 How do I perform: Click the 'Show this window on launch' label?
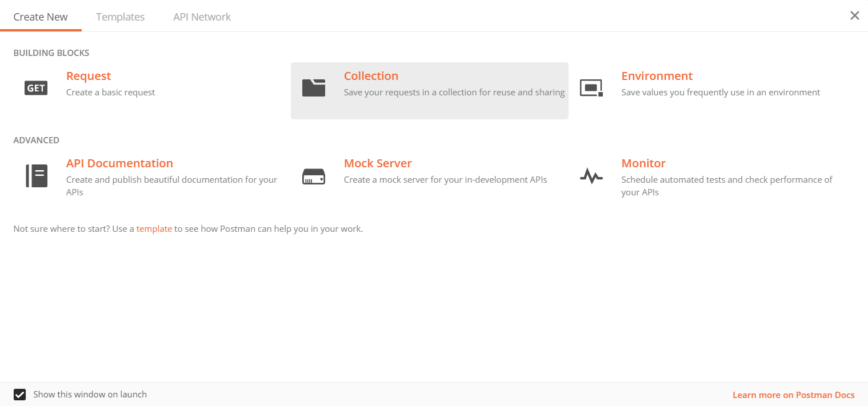(90, 395)
